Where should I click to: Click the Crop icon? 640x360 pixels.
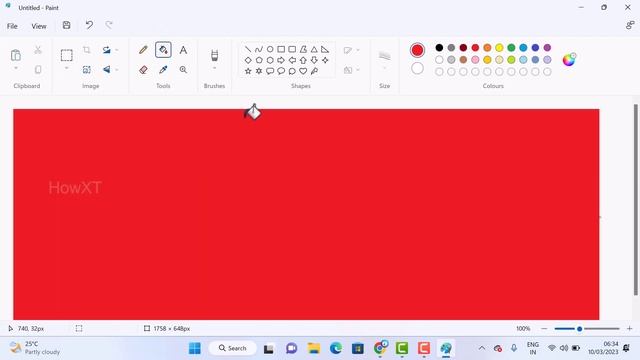coord(87,50)
